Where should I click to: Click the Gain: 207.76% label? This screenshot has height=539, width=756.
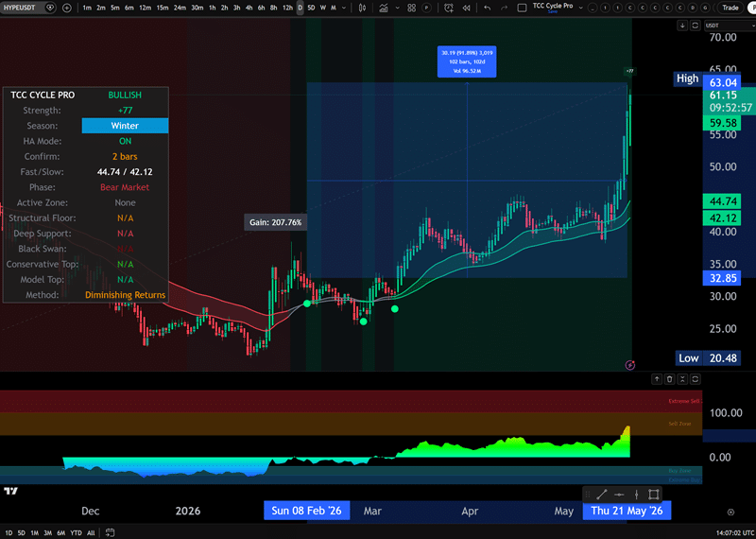coord(275,222)
